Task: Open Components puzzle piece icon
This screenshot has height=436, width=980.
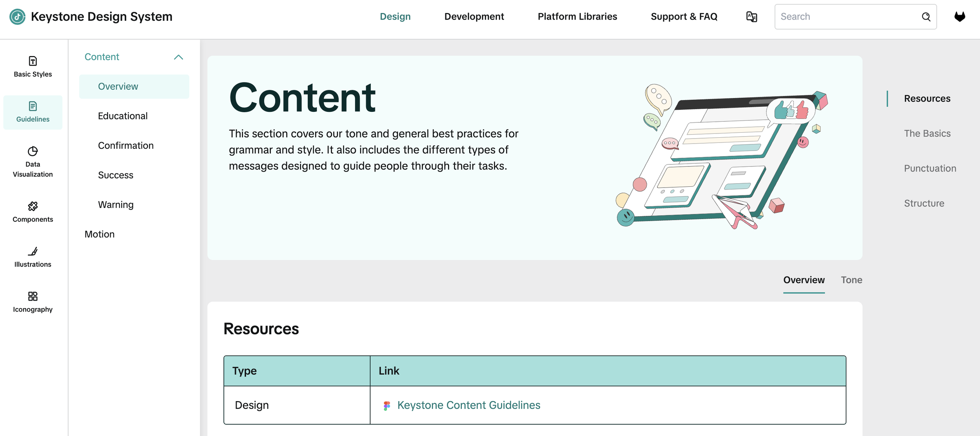Action: (33, 206)
